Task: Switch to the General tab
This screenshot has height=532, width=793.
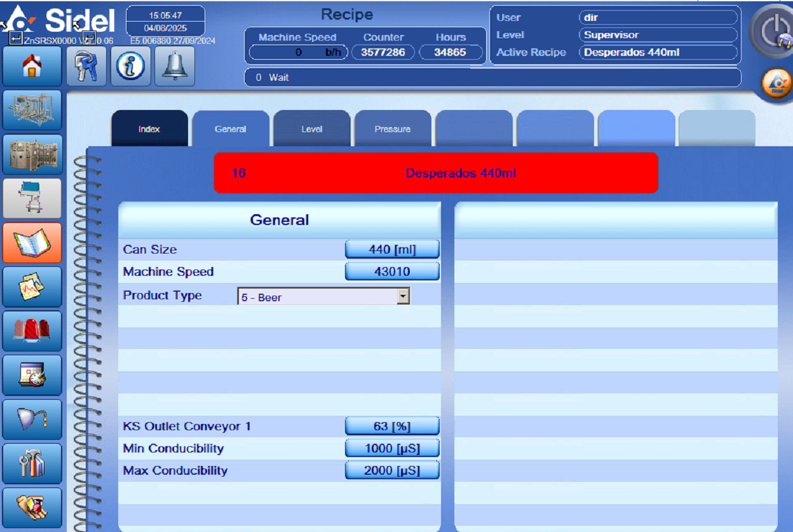Action: [231, 129]
